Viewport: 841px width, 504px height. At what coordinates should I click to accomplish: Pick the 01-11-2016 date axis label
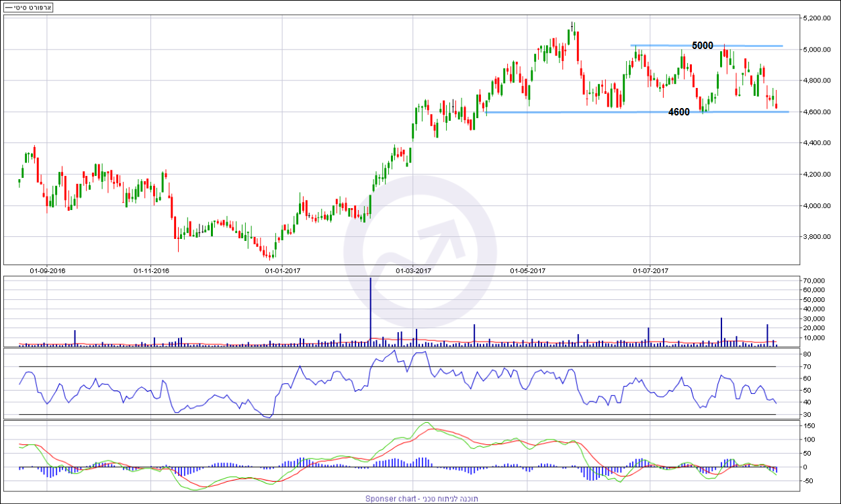[151, 271]
